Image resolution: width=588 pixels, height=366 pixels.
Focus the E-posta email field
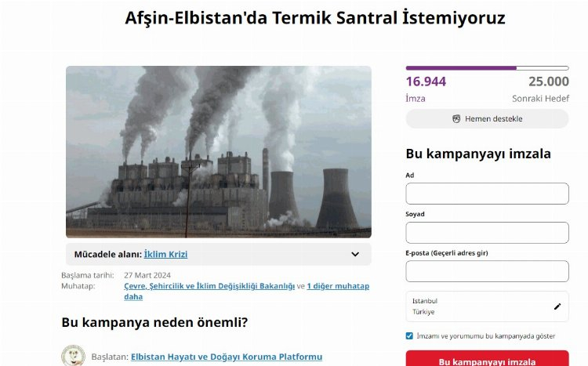click(487, 271)
